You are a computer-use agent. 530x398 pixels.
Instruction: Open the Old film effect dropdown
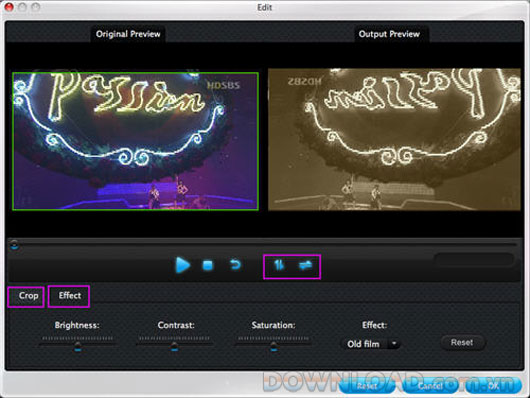(x=371, y=344)
